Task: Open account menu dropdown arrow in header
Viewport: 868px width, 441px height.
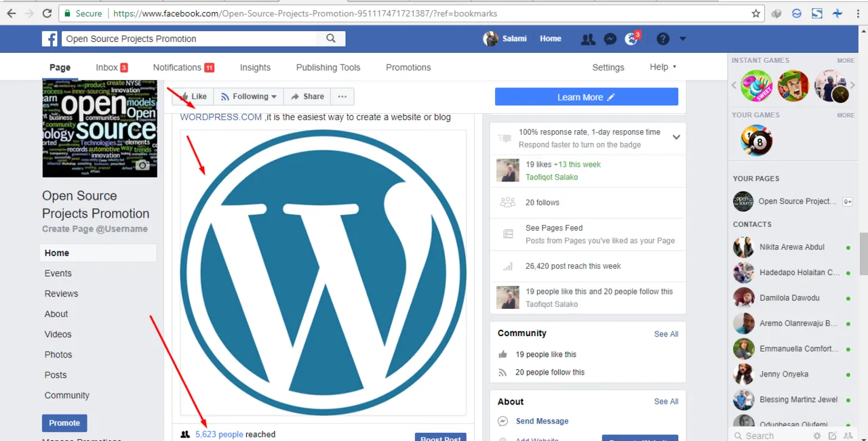Action: [683, 39]
